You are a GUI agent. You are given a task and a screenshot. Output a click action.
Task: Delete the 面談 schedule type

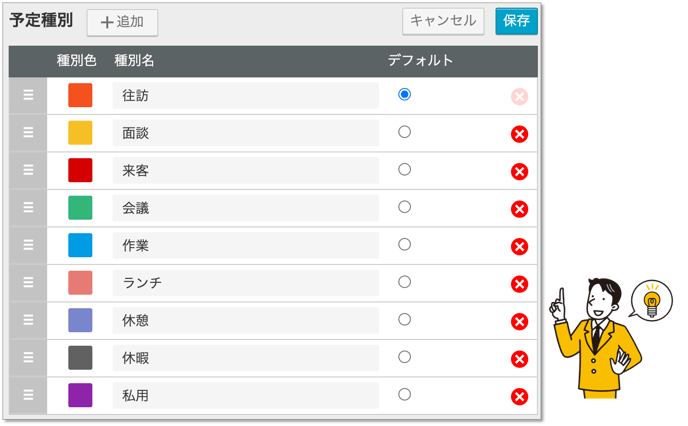coord(519,134)
